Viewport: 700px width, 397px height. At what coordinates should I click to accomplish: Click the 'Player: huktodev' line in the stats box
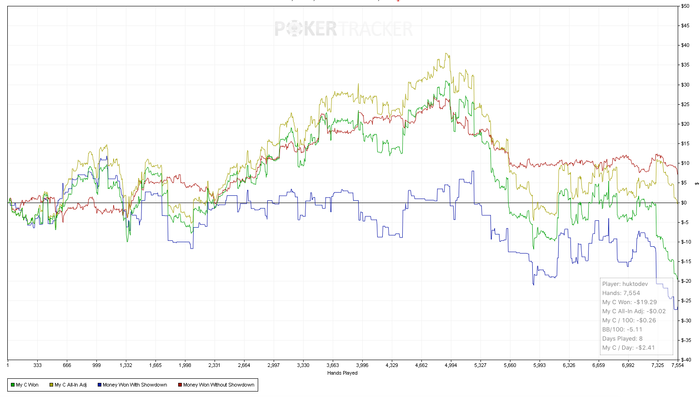625,284
